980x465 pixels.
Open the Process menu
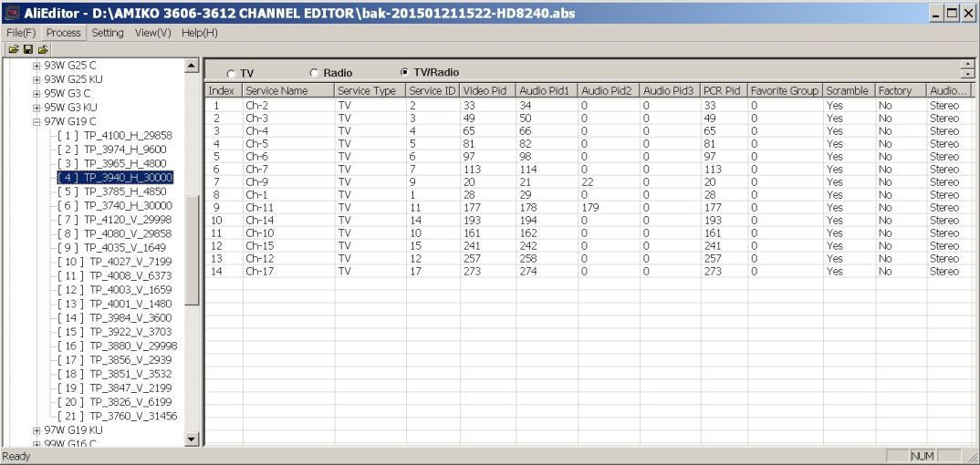click(64, 33)
